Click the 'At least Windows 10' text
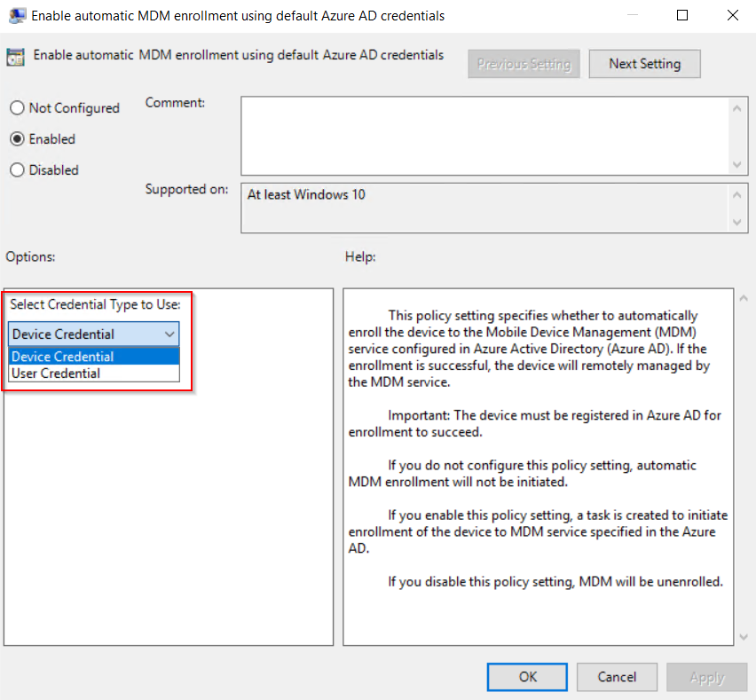Screen dimensions: 756x700 pyautogui.click(x=306, y=194)
